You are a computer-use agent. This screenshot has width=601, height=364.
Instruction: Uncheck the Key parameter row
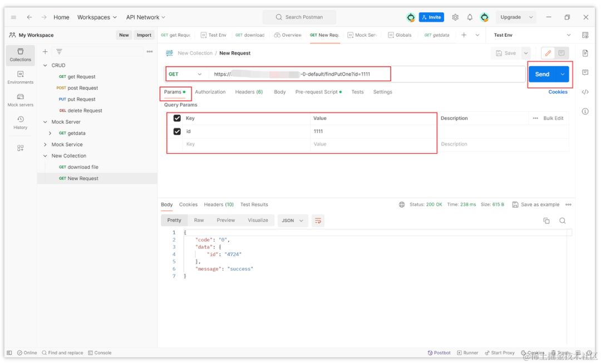(176, 118)
